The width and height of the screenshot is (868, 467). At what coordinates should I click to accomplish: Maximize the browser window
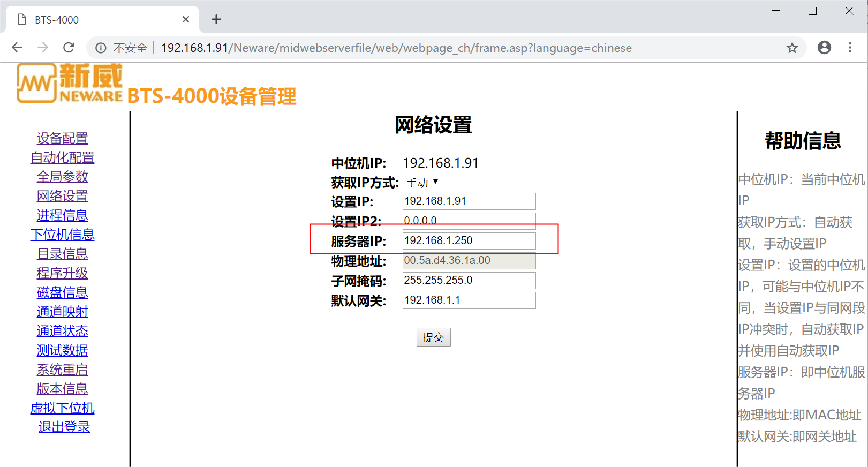[812, 11]
